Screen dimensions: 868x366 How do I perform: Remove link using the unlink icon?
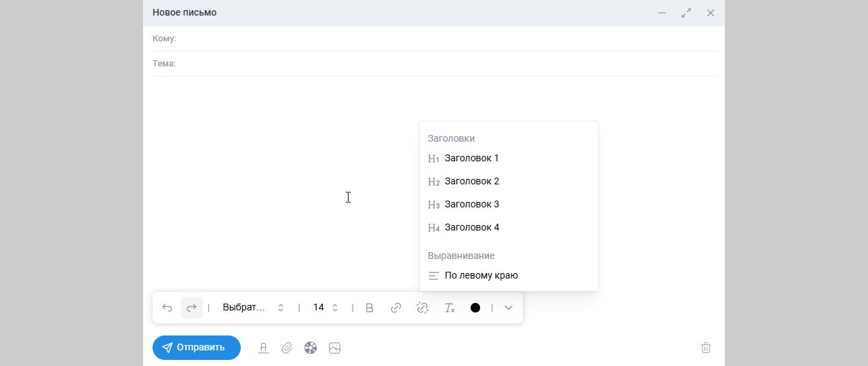422,308
